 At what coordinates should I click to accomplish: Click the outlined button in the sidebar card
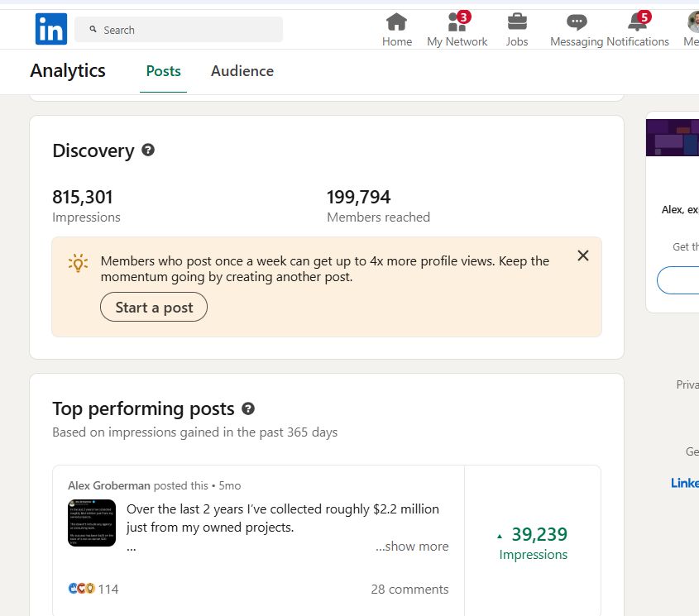[x=678, y=280]
